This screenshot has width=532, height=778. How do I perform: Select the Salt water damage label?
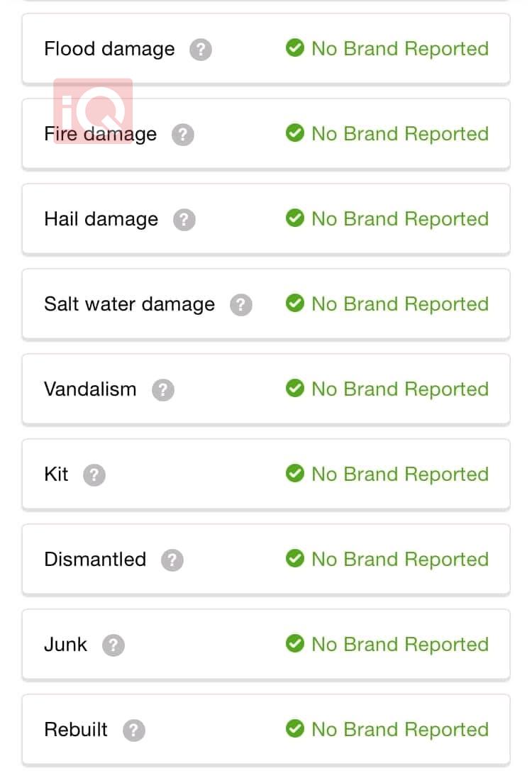(130, 304)
